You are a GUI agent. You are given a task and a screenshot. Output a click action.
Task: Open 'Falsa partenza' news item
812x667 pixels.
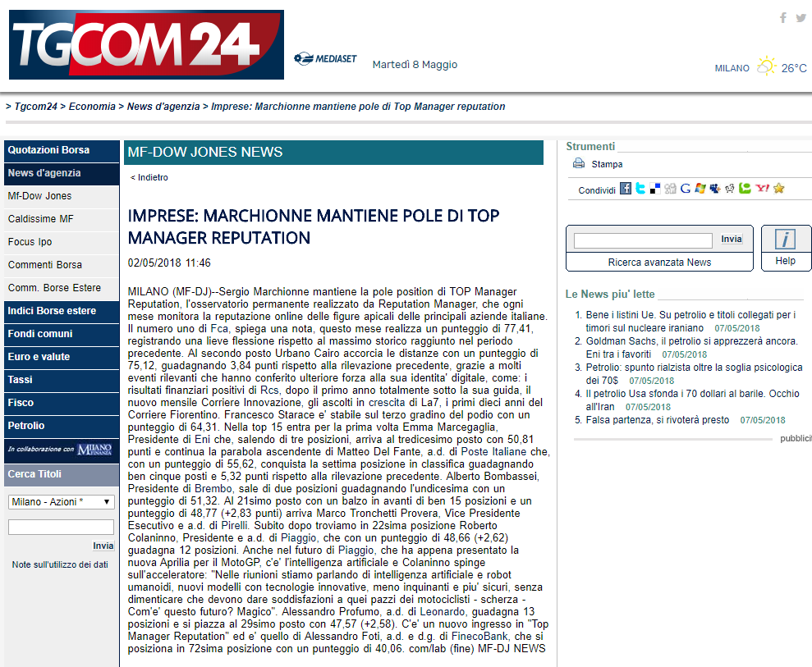click(x=657, y=420)
